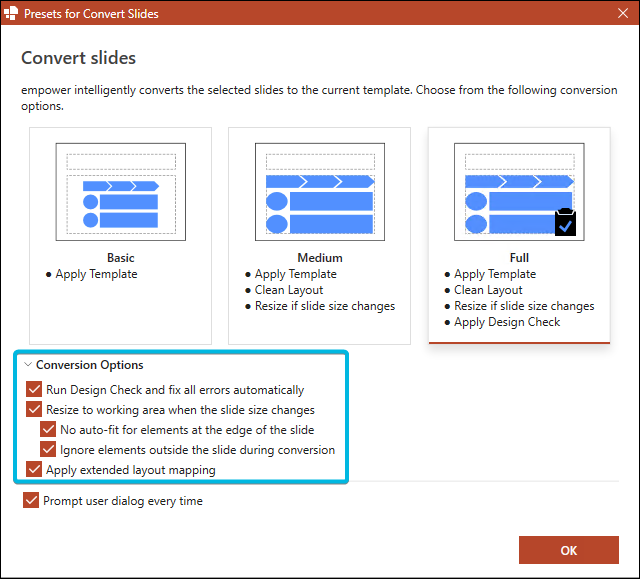Click the 'Conversion Options' label text
640x579 pixels.
90,364
